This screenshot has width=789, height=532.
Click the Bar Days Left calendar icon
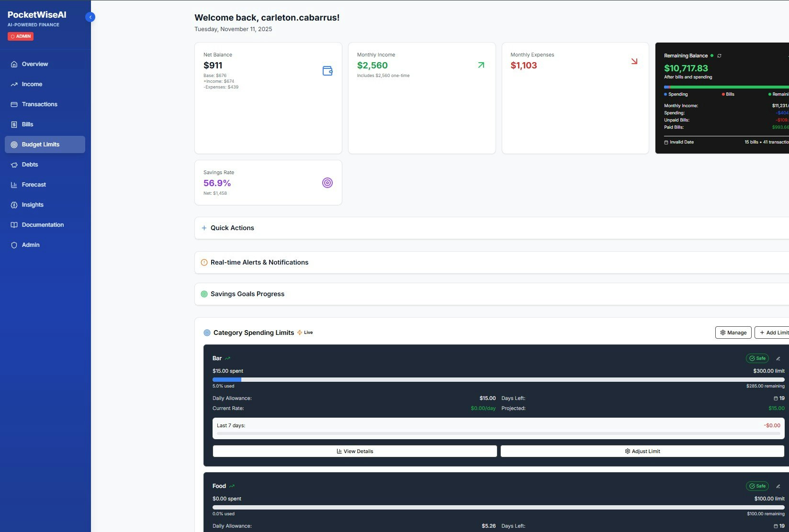tap(776, 398)
